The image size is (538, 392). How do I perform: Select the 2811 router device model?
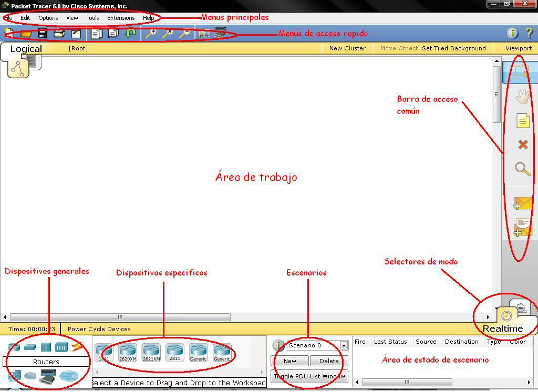tap(173, 352)
